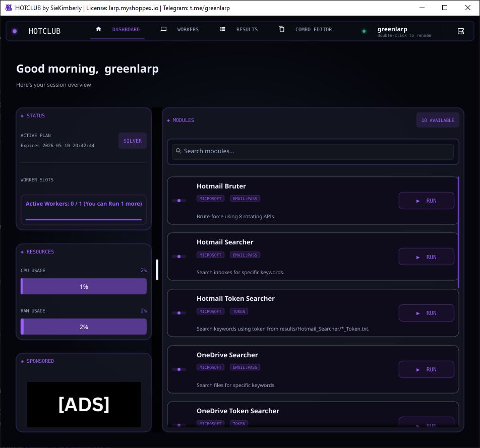The image size is (480, 448).
Task: Click the Hotmail Token Searcher title
Action: point(235,298)
